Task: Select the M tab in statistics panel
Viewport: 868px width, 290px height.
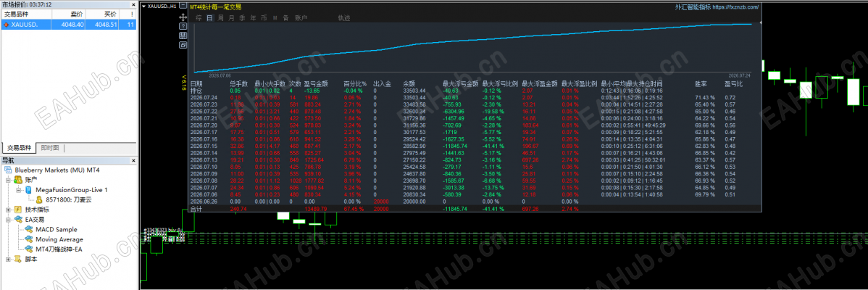Action: click(x=275, y=17)
